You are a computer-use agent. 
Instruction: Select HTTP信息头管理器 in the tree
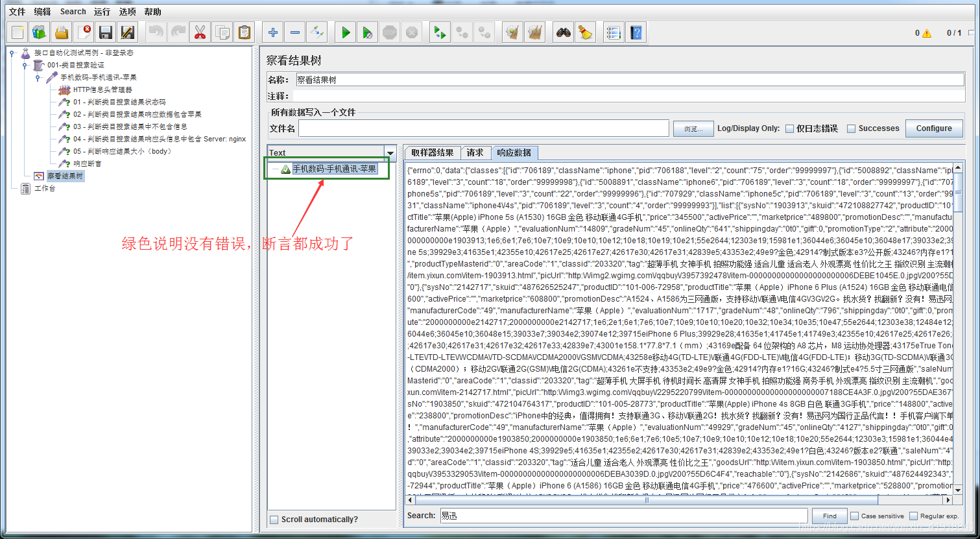[102, 90]
